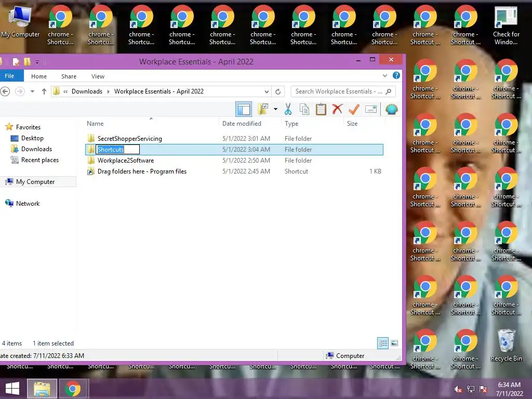Open the Home ribbon tab

tap(39, 76)
